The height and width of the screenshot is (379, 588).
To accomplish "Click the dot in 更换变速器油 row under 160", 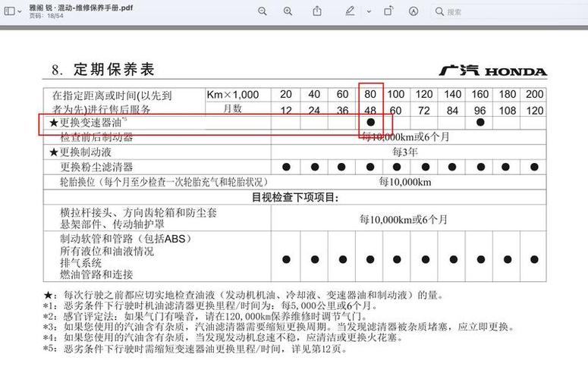I will tap(480, 123).
